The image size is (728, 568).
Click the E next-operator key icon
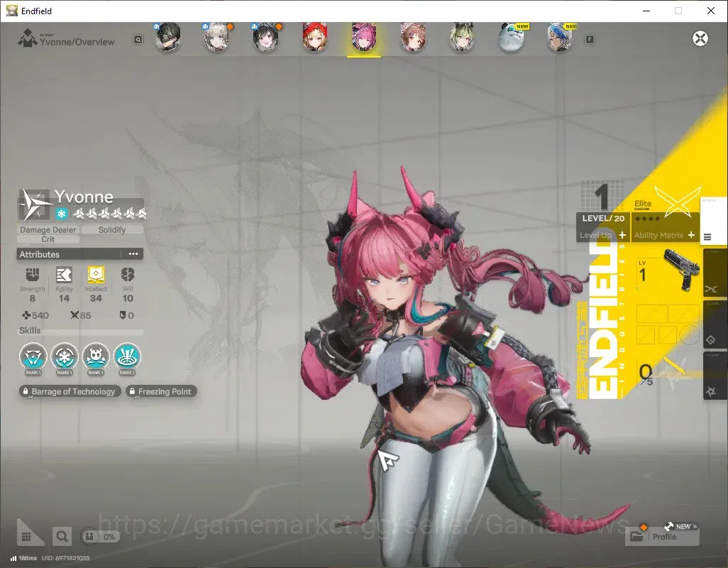[x=590, y=40]
